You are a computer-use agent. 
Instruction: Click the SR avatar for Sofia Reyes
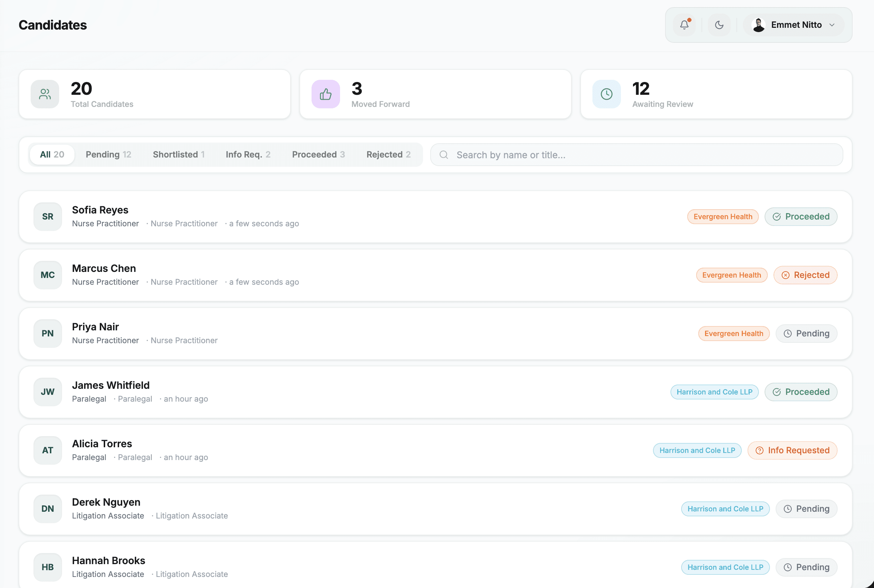point(48,216)
